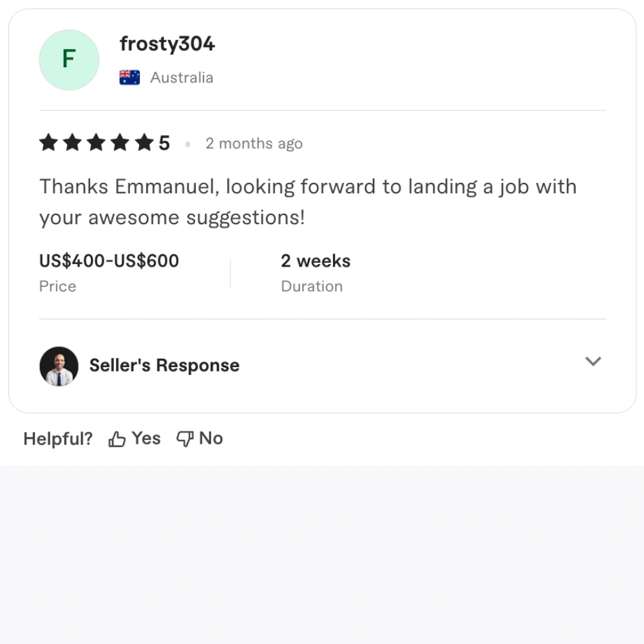Viewport: 644px width, 644px height.
Task: Click the "Helpful?" label
Action: [58, 439]
